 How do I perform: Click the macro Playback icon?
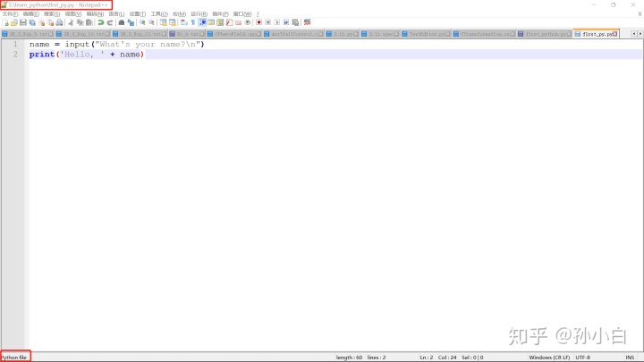[x=276, y=22]
